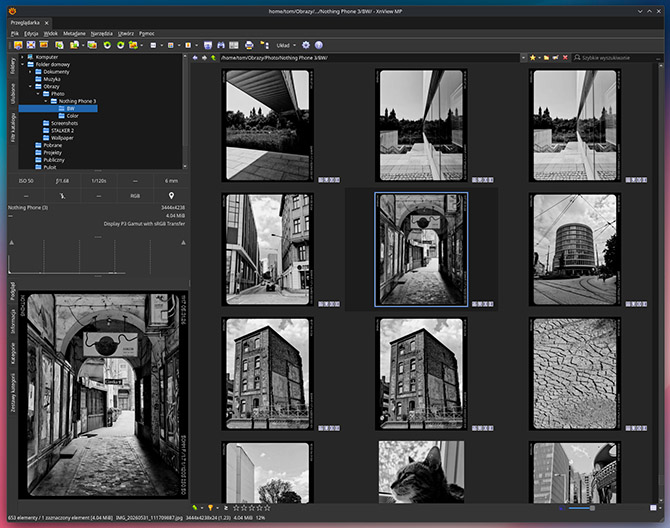Print using the printer icon
This screenshot has width=670, height=528.
click(249, 45)
